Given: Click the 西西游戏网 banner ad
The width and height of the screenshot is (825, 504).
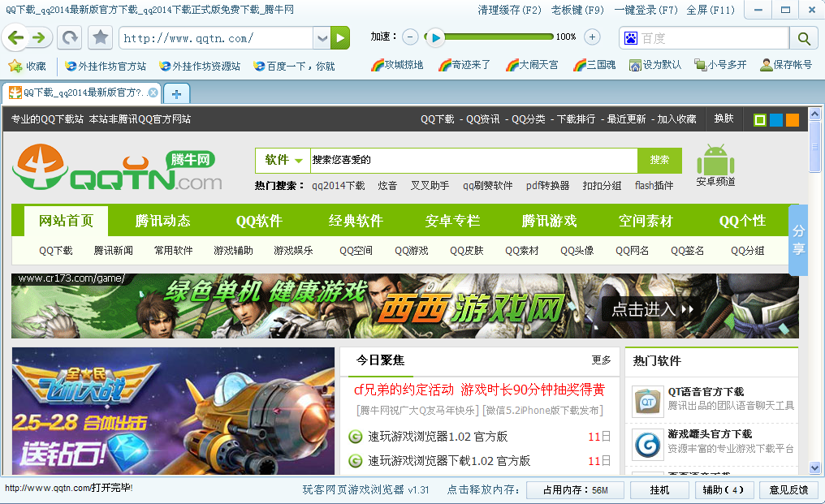Looking at the screenshot, I should pos(405,306).
